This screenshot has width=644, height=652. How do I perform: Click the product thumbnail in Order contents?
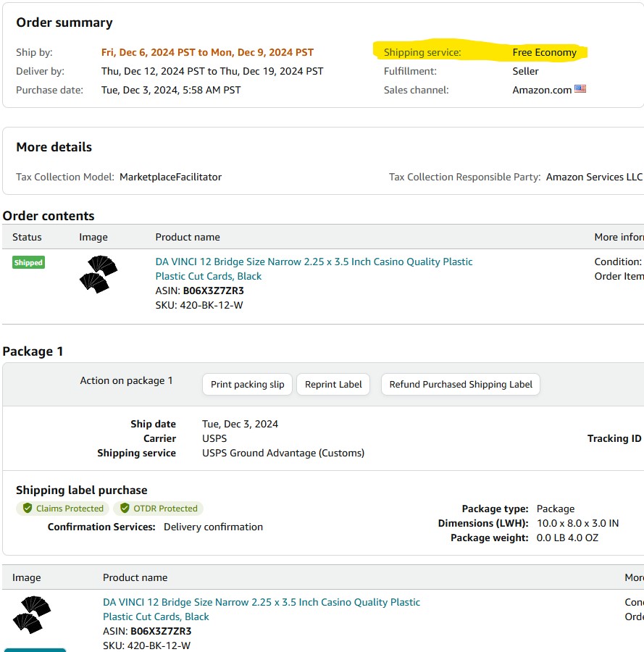(x=99, y=275)
